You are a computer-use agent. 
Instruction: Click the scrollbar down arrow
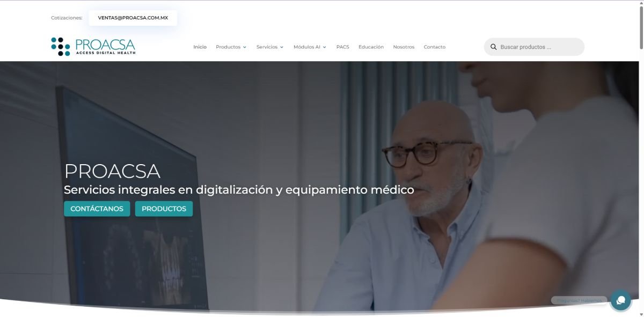(x=640, y=313)
